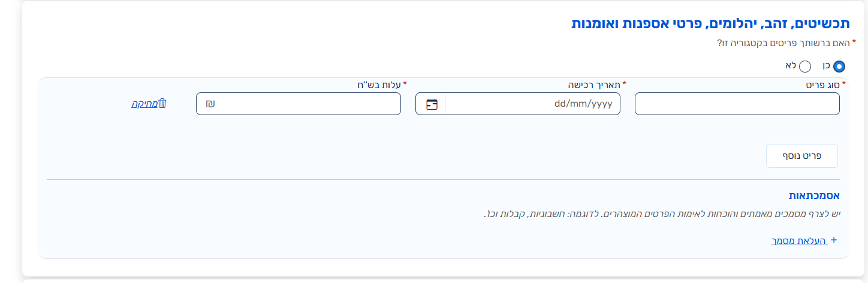Click the אסמכתאות section heading
Screen dimensions: 868x283
tap(814, 195)
